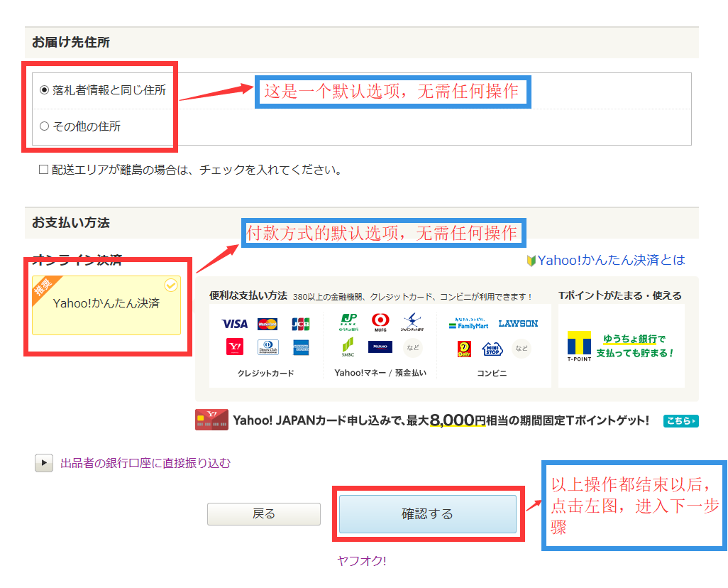
Task: Click the Mizuho bank logo
Action: [x=380, y=347]
